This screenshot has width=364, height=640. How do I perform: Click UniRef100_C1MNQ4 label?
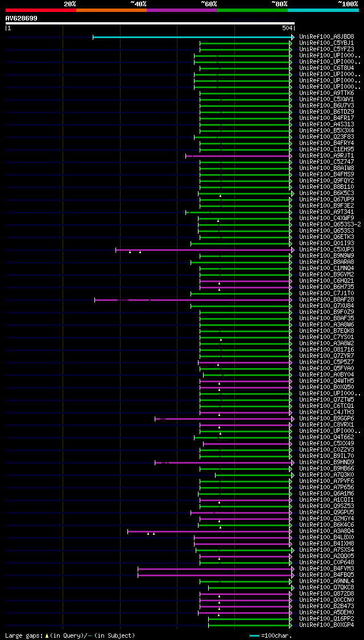tap(326, 268)
